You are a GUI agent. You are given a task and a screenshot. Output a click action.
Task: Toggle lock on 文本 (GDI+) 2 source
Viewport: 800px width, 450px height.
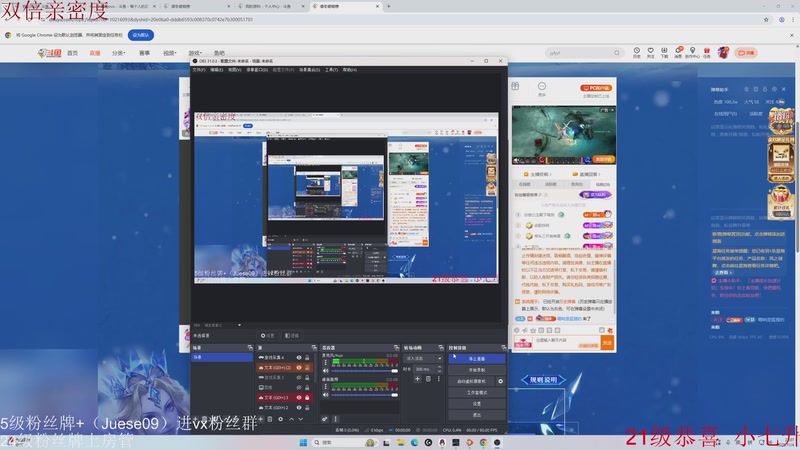(x=307, y=408)
